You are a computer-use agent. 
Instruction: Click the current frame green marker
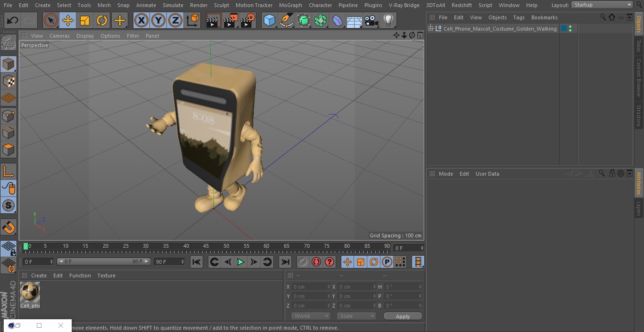click(x=26, y=246)
